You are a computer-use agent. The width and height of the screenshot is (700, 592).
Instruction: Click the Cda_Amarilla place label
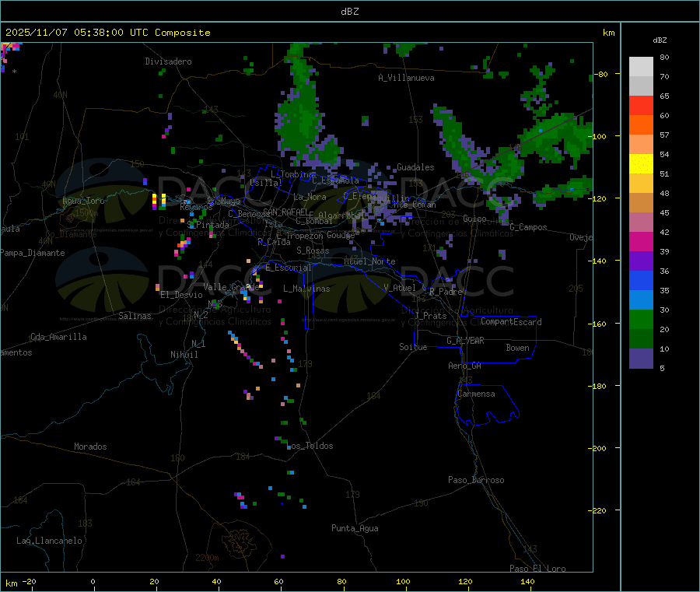pyautogui.click(x=58, y=337)
